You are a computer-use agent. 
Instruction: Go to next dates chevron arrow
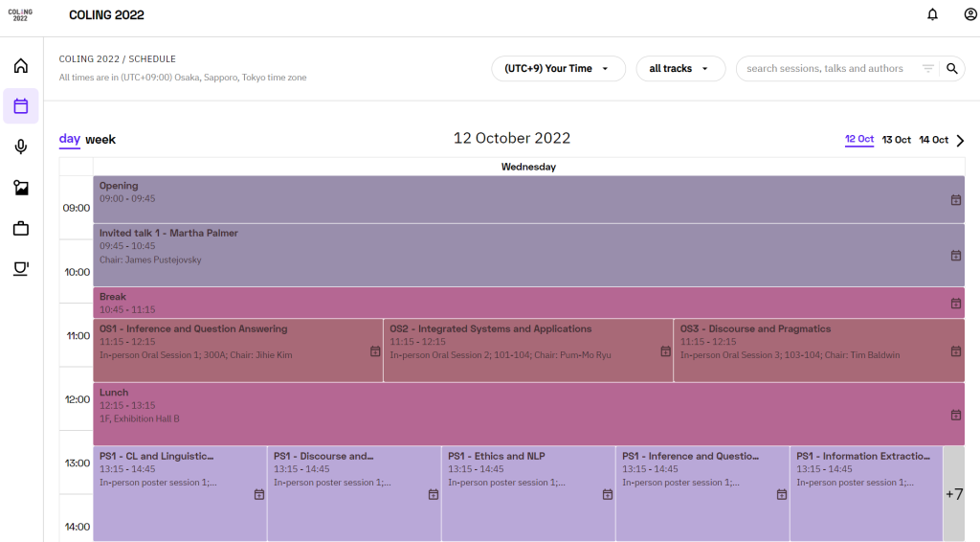click(x=961, y=141)
